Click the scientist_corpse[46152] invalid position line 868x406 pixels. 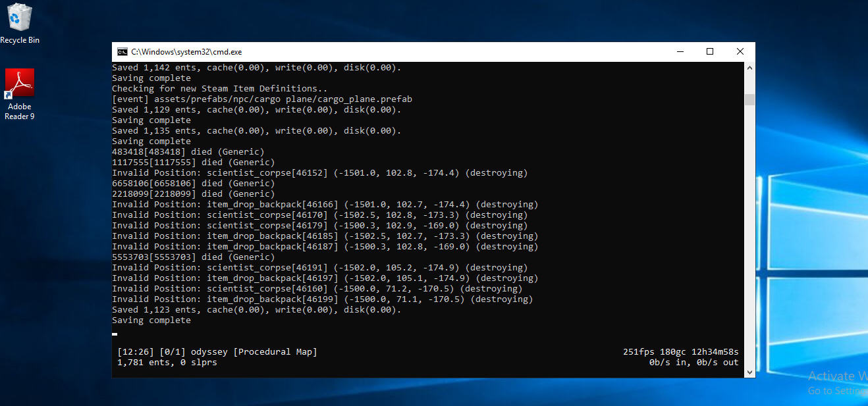tap(319, 173)
